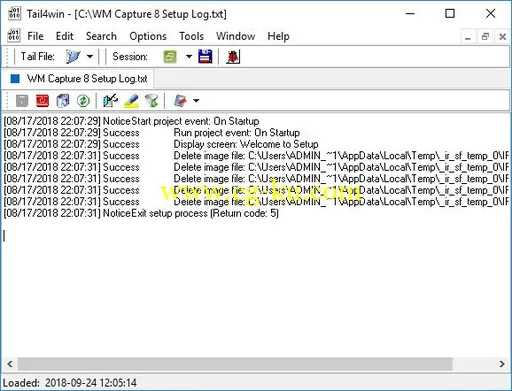Screen dimensions: 512x391
Task: Open the Help menu
Action: pos(278,36)
